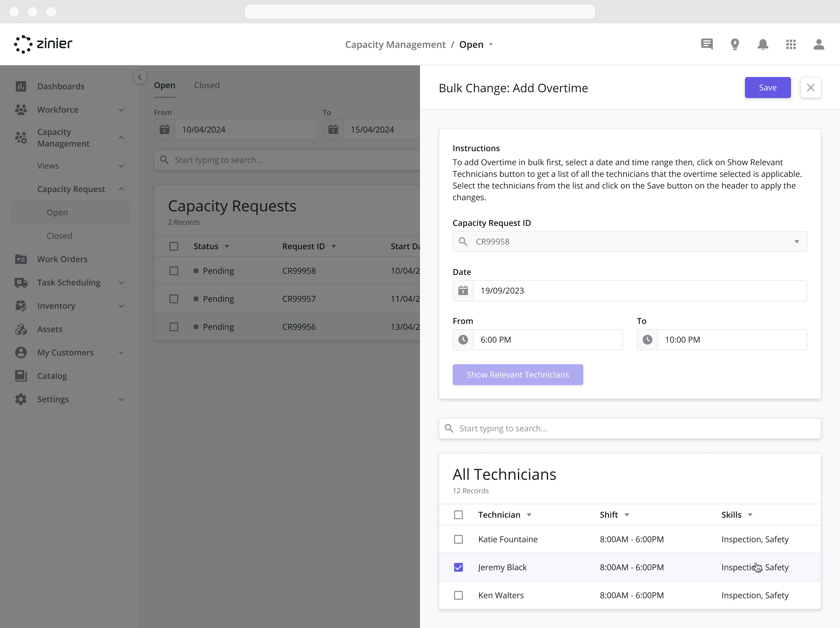This screenshot has width=840, height=628.
Task: Click the search technicians input field
Action: [x=630, y=428]
